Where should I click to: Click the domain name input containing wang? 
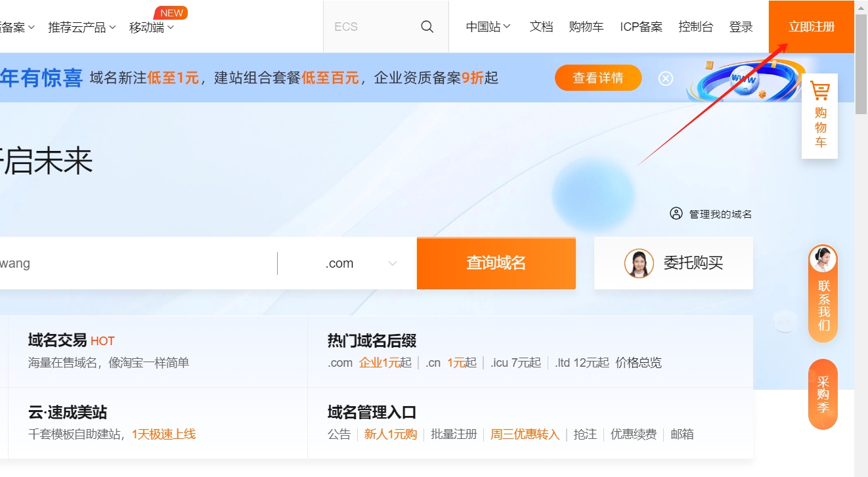[x=138, y=263]
